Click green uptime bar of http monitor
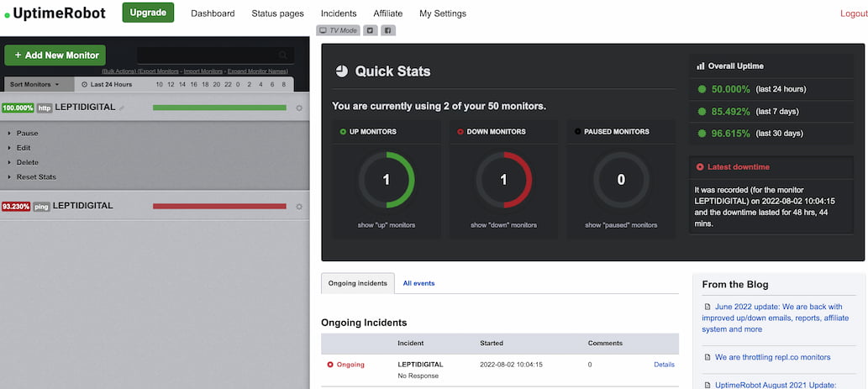Screen dimensions: 868x389 [219, 108]
